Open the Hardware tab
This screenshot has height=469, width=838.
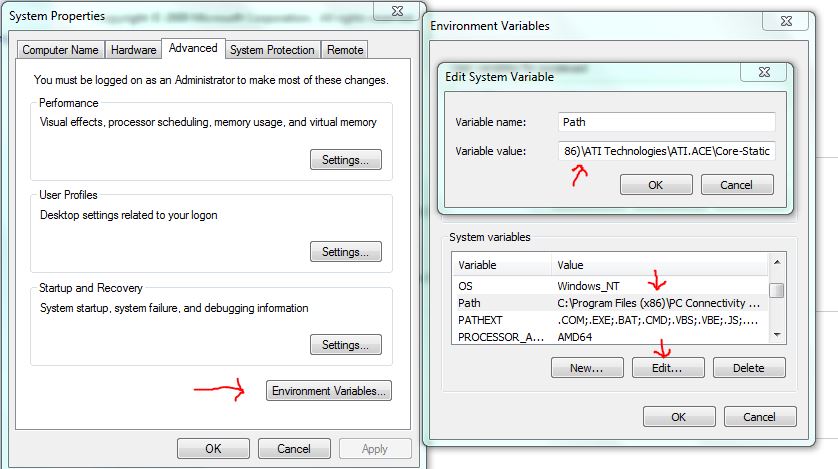tap(133, 50)
